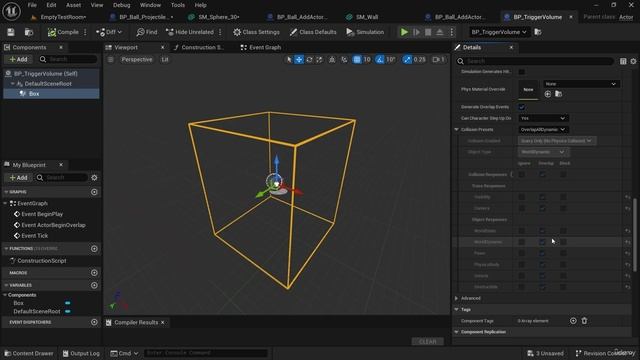The image size is (640, 360).
Task: Open Output Log
Action: coord(81,353)
